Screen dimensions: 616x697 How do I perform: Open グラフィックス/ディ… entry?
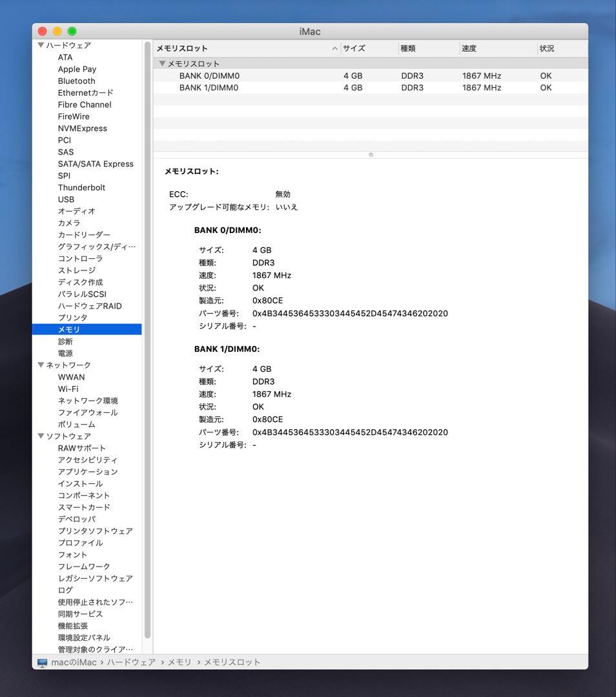pyautogui.click(x=96, y=247)
